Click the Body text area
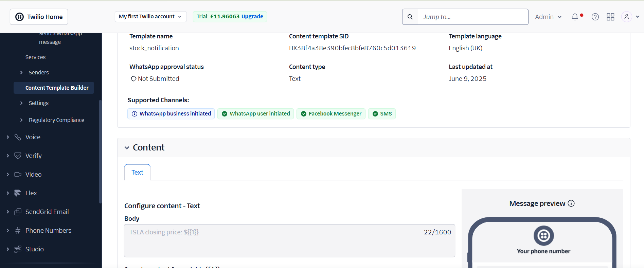 272,240
